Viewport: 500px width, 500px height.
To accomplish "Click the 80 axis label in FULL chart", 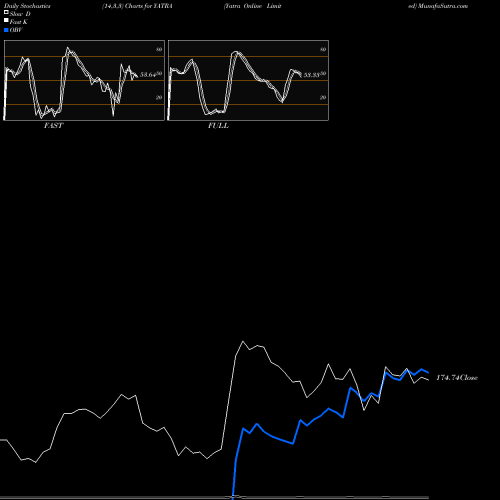I will click(323, 49).
